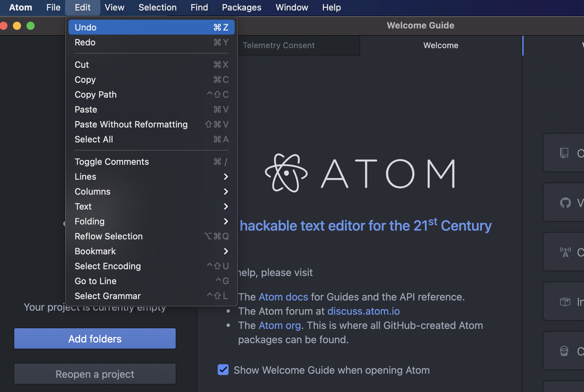This screenshot has width=584, height=392.
Task: Open the View menu
Action: click(114, 7)
